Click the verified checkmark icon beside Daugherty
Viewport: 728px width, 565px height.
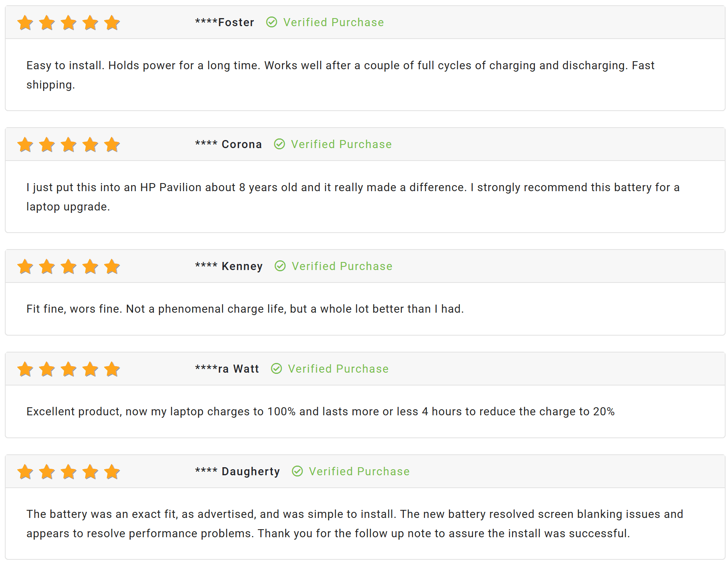coord(297,471)
